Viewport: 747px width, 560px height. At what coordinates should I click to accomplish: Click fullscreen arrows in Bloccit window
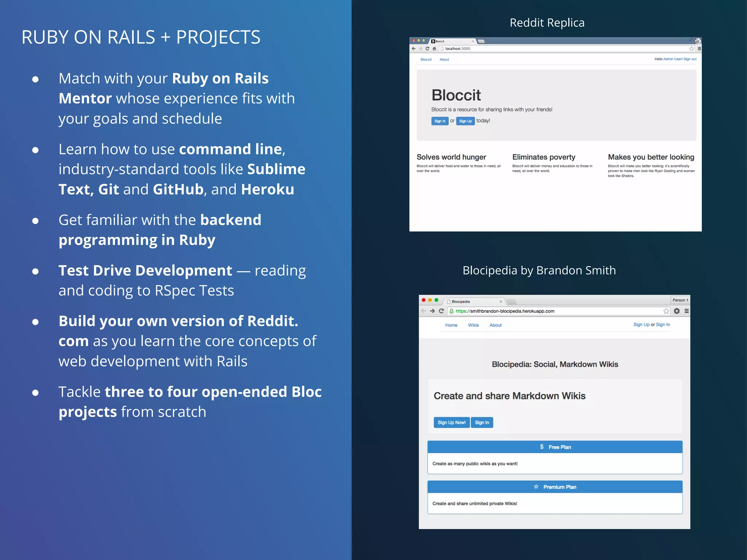pos(691,40)
